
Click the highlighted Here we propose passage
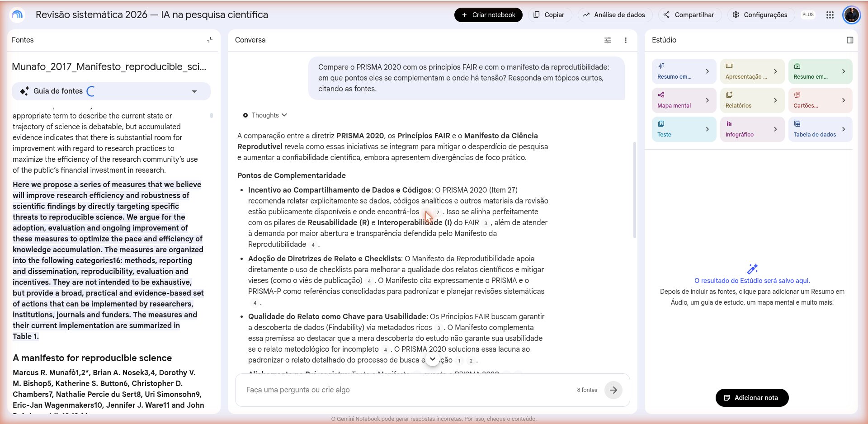point(108,260)
